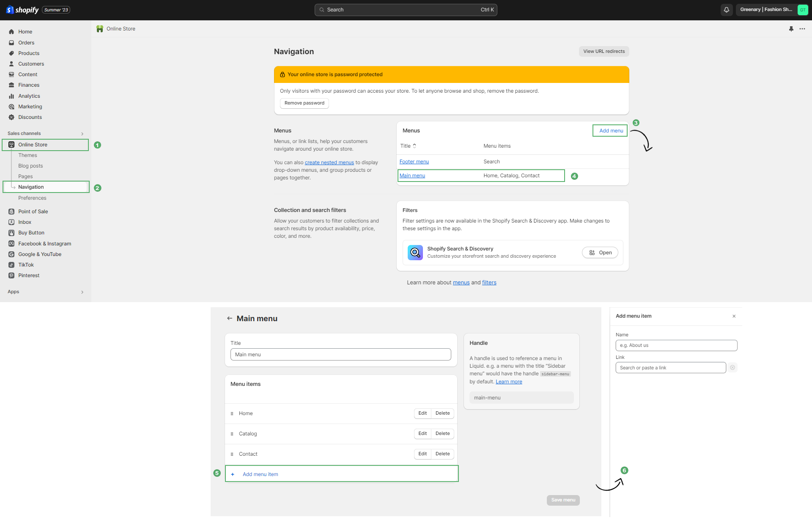Open the three-dot more options menu
Screen dimensions: 812x523
click(802, 29)
